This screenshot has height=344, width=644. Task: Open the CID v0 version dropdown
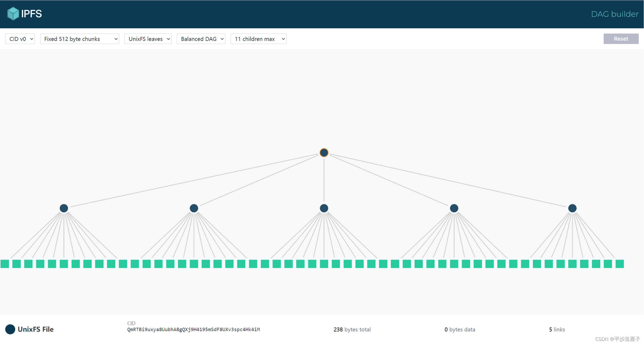coord(20,39)
